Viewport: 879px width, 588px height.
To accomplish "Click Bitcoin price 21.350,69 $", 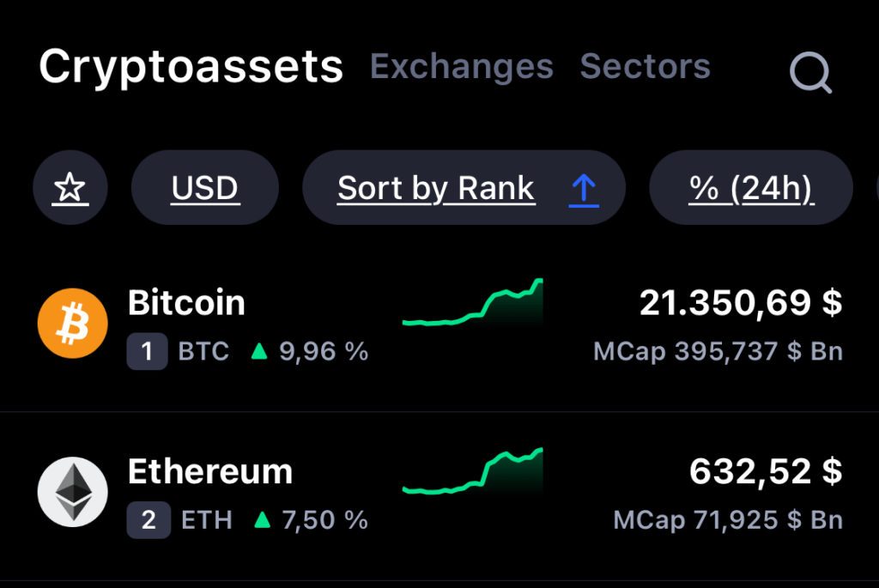I will pyautogui.click(x=741, y=303).
